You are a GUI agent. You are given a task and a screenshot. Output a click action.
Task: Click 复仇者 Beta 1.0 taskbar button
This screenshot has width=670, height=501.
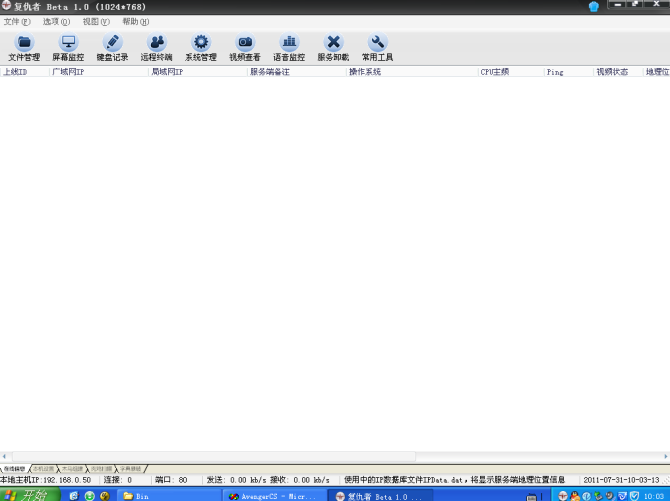pos(380,496)
